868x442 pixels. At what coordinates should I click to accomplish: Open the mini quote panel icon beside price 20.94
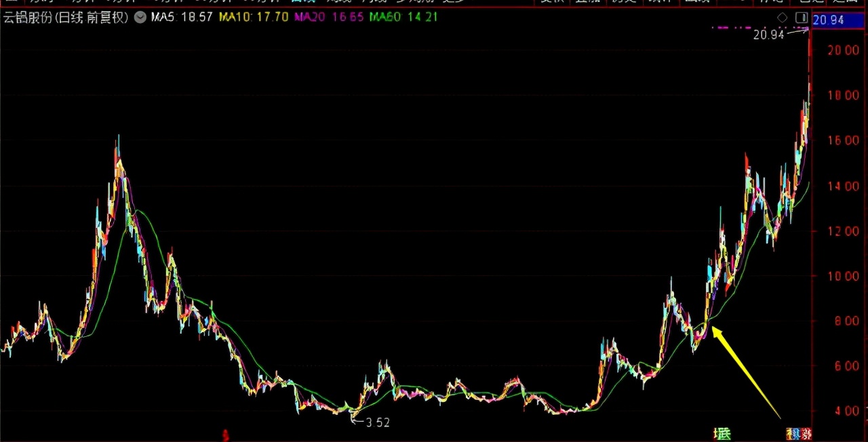803,18
